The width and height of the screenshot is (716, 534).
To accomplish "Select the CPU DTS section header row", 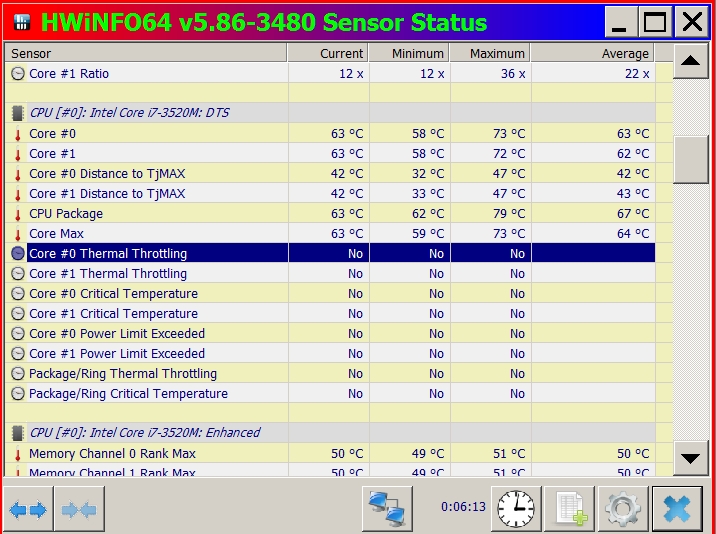I will [330, 113].
